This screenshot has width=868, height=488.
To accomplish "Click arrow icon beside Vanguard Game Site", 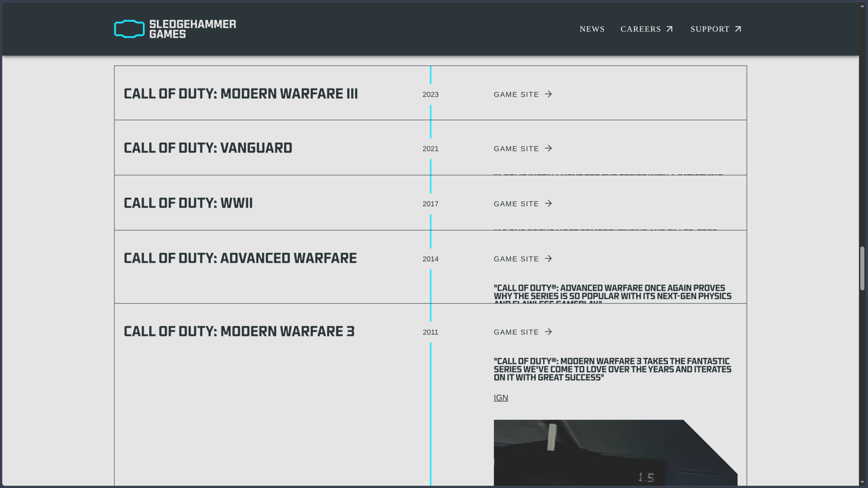I will tap(548, 148).
